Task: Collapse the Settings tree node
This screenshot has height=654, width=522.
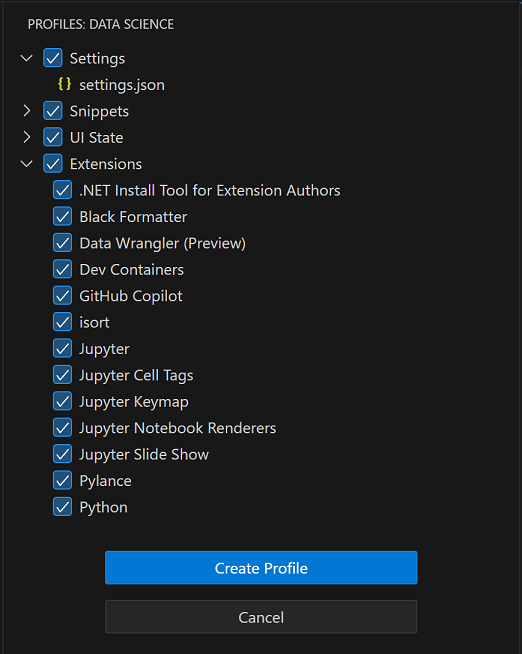Action: (27, 58)
